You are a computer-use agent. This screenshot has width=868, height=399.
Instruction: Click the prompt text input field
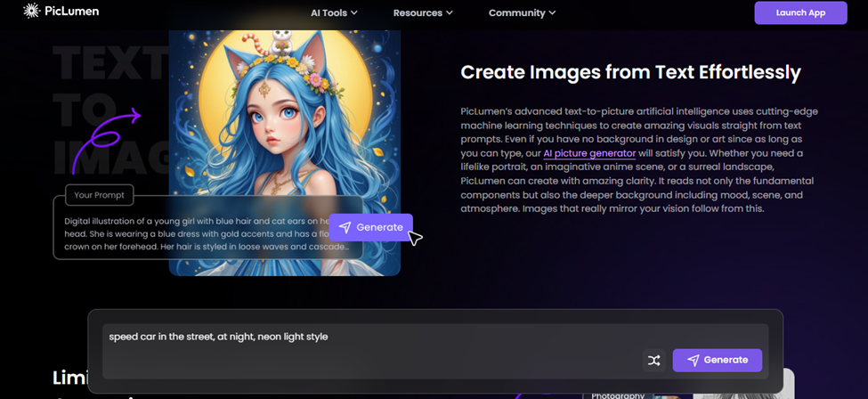(x=435, y=351)
